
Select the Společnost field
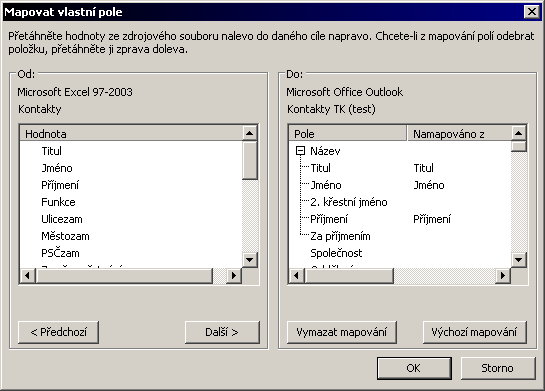(336, 253)
